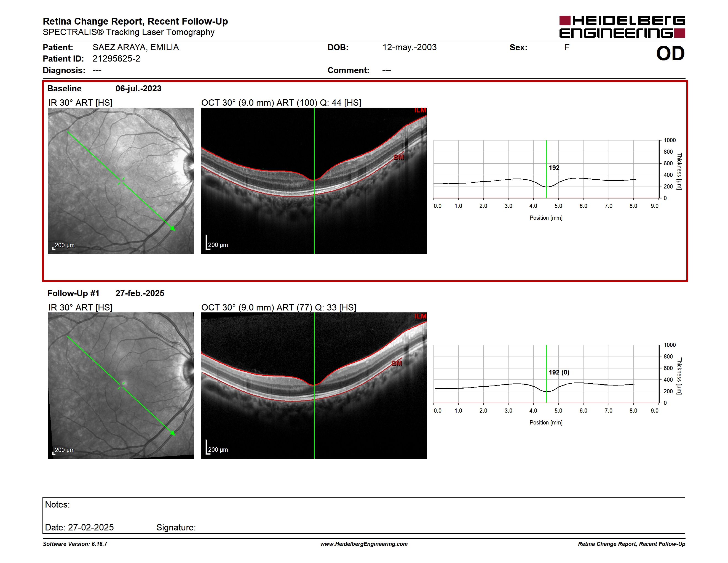Click the follow-up ILM layer label
Screen dimensions: 728x563
420,316
